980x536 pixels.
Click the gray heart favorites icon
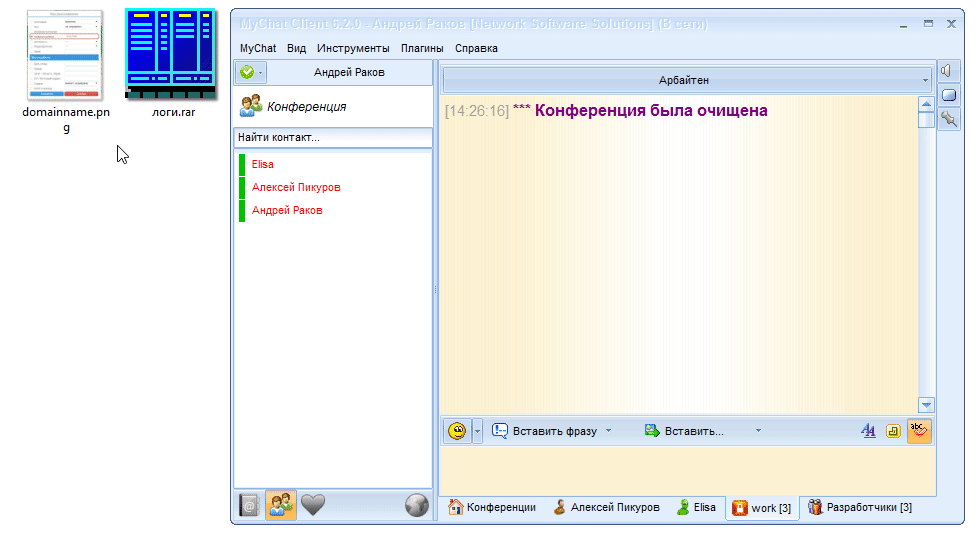(x=312, y=504)
